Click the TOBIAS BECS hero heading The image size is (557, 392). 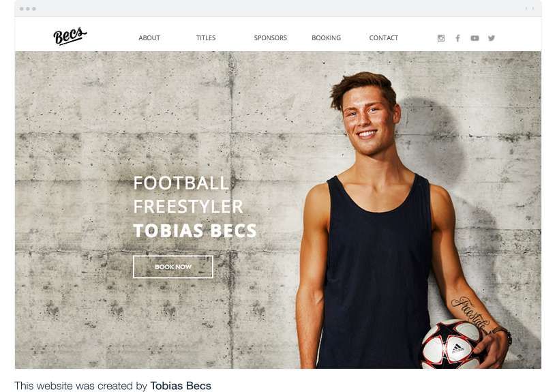195,230
